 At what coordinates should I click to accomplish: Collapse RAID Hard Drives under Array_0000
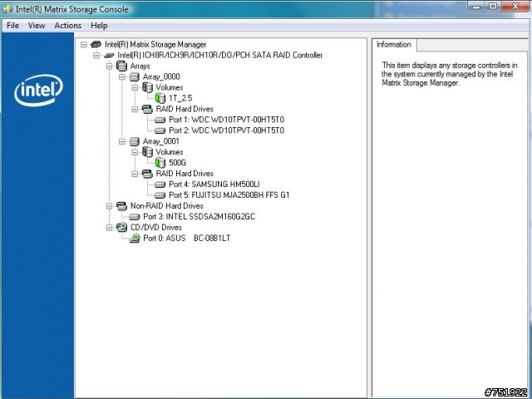click(x=135, y=109)
